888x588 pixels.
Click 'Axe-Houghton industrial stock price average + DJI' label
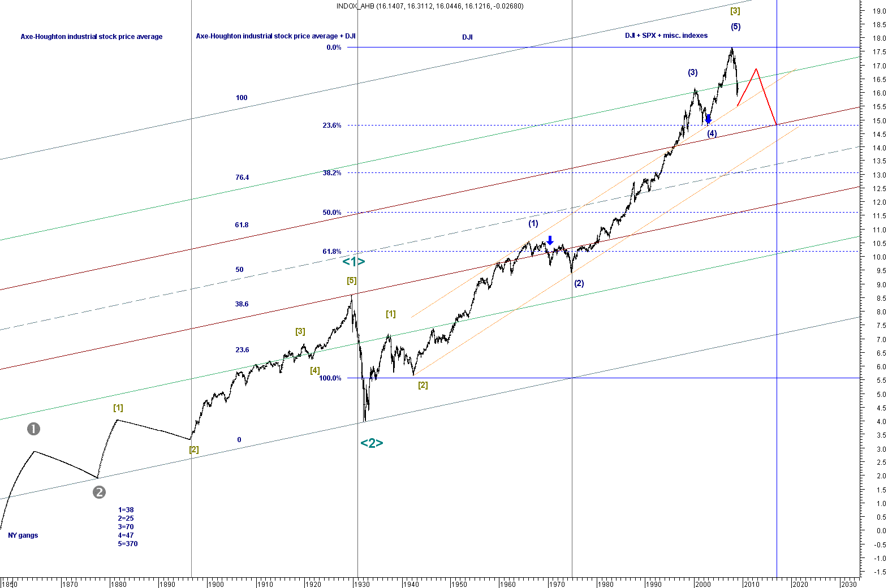coord(275,36)
